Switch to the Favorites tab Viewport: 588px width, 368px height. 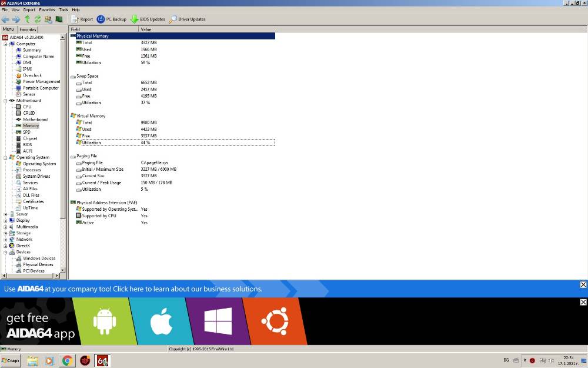coord(28,29)
